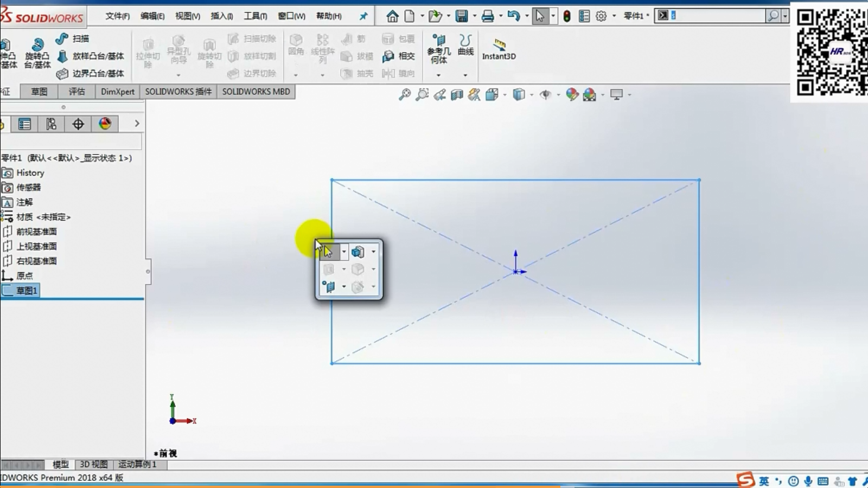Open the ConfigurationManager tab icon

pyautogui.click(x=51, y=124)
